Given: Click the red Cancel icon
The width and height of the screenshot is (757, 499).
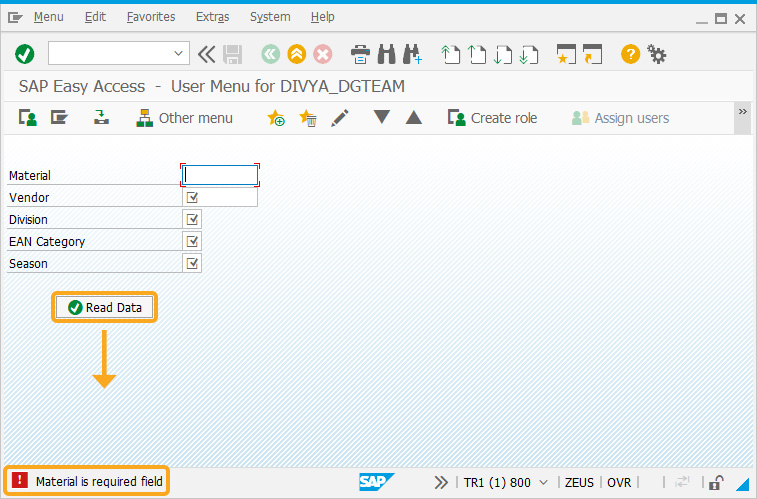Looking at the screenshot, I should [x=323, y=54].
